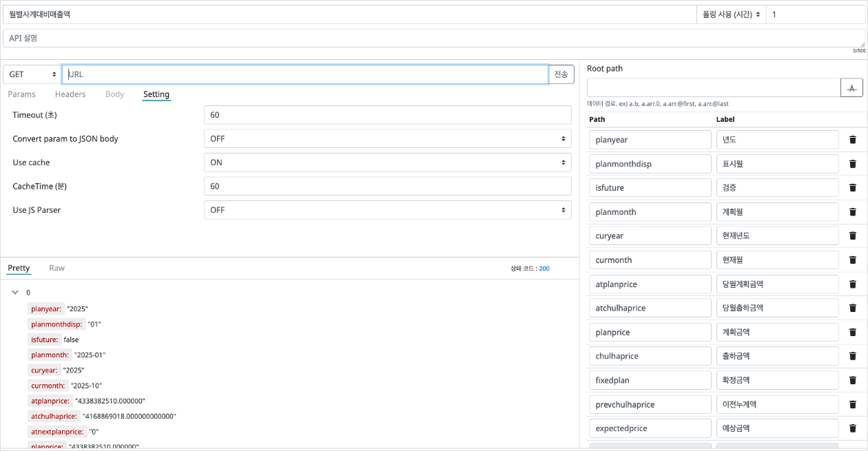Viewport: 868px width, 451px height.
Task: Open the Headers tab
Action: point(70,94)
